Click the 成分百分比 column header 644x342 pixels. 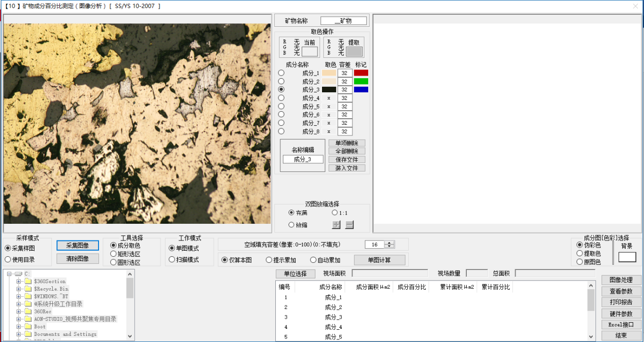411,287
